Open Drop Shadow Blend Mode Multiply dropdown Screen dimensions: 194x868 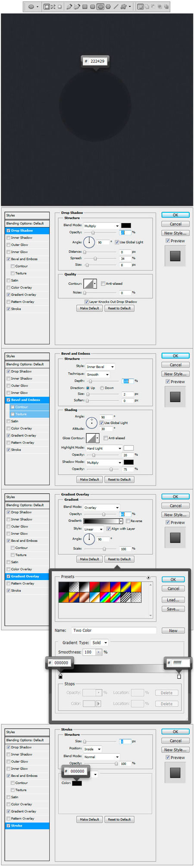(101, 226)
